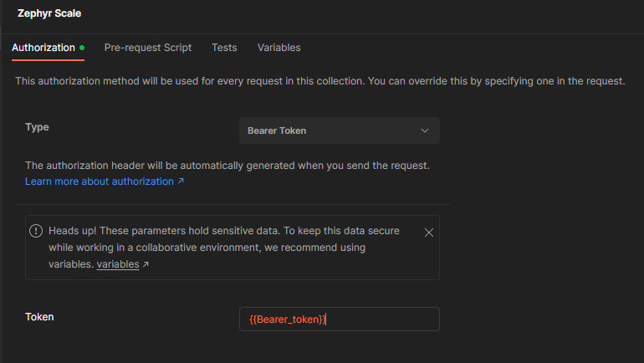This screenshot has height=363, width=644.
Task: Click the Zephyr Scale collection title
Action: 49,13
